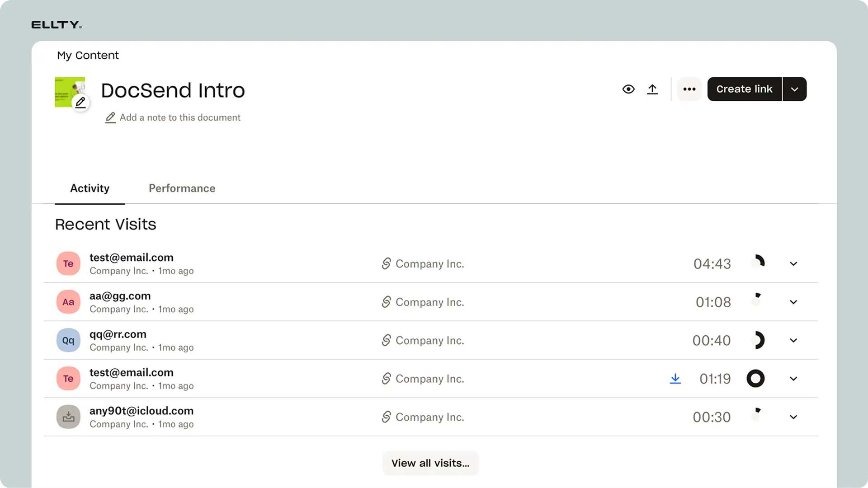Expand the visit row with 04:43
The image size is (868, 488).
point(793,263)
